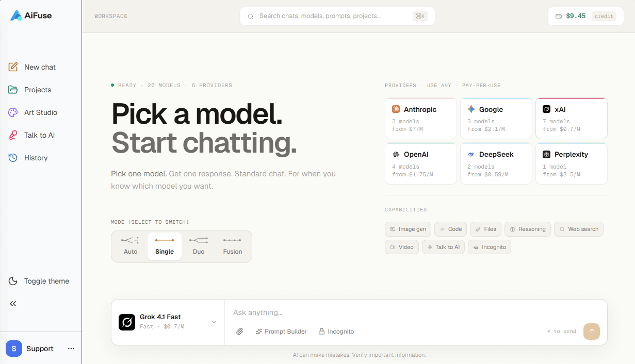635x364 pixels.
Task: Open History in the sidebar
Action: coord(41,158)
